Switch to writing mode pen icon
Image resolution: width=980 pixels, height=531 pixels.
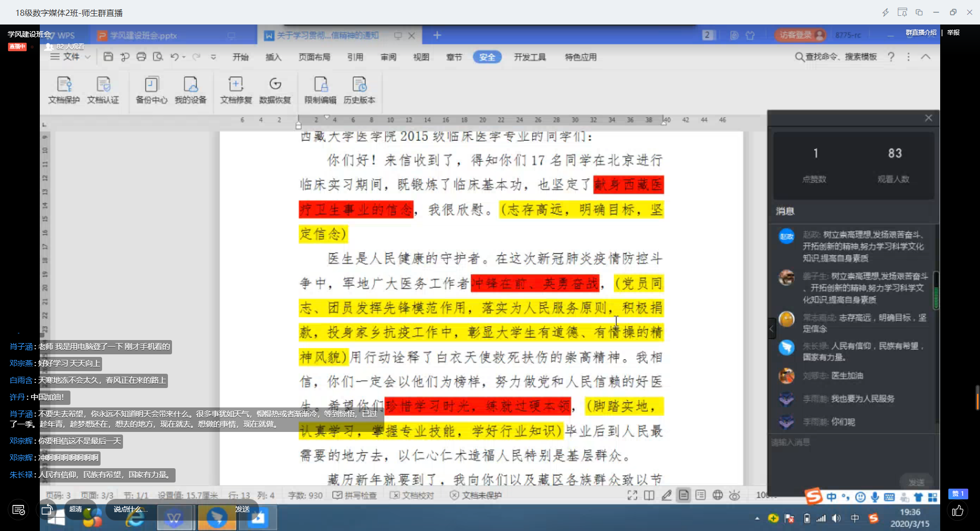tap(667, 495)
